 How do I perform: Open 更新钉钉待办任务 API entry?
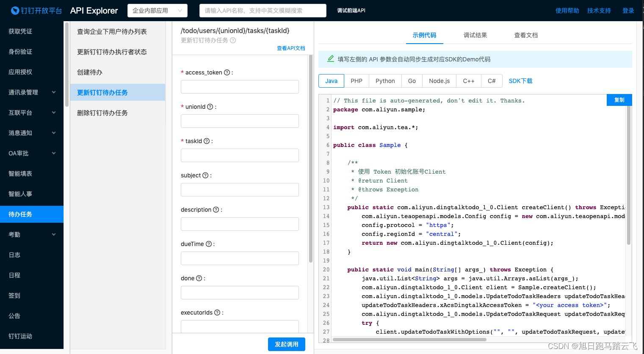point(118,92)
